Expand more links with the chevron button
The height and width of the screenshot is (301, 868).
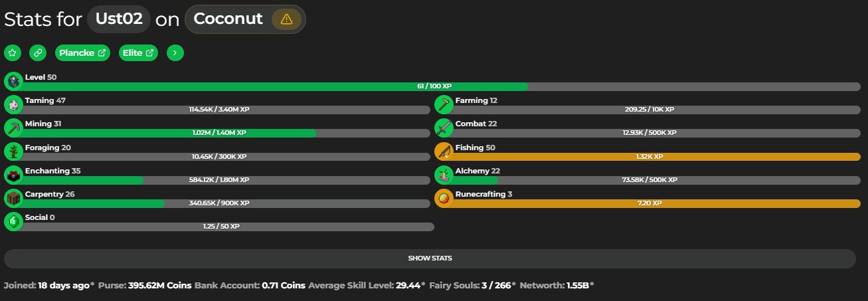click(x=175, y=53)
